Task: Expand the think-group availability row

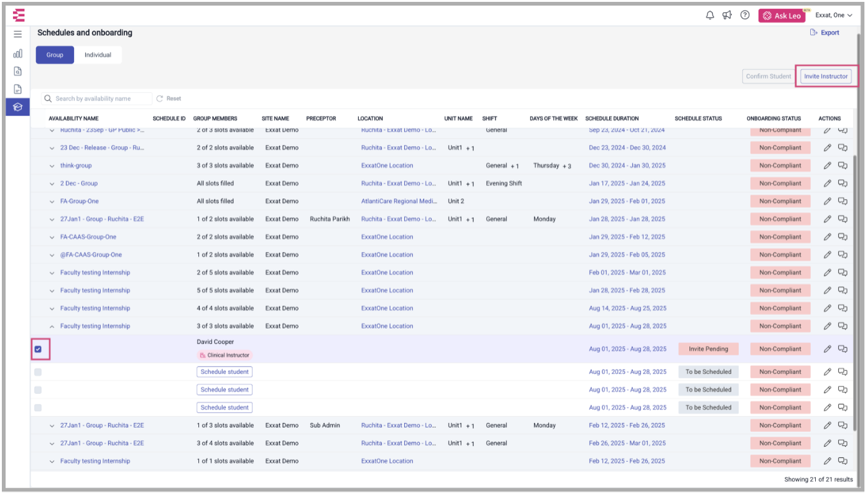Action: coord(52,165)
